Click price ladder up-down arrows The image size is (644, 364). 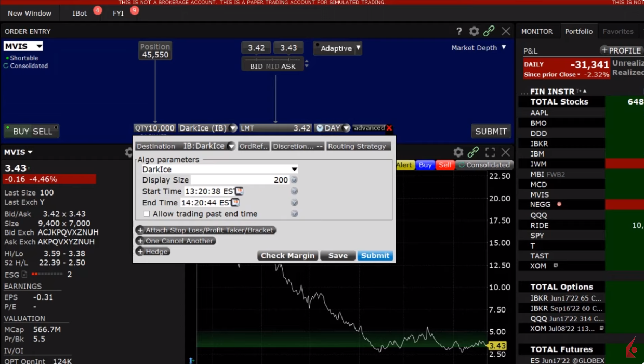[x=307, y=64]
